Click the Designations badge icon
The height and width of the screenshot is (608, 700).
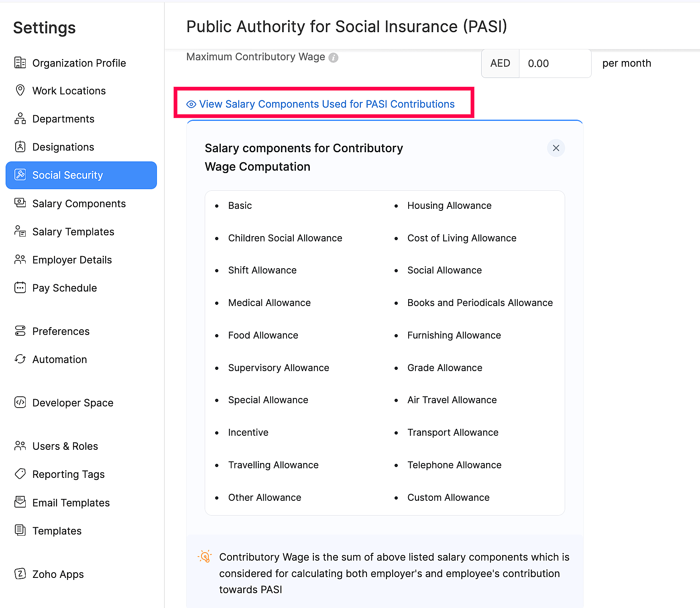[x=20, y=147]
